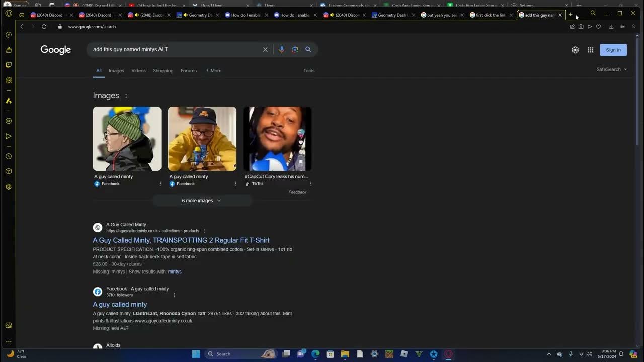The height and width of the screenshot is (362, 644).
Task: Submit search with magnifier icon
Action: pos(308,49)
